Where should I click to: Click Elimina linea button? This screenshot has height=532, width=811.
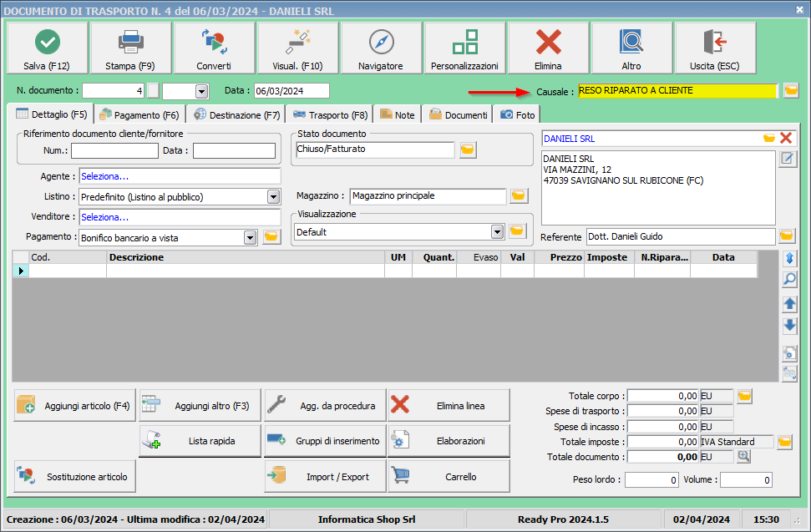click(449, 405)
